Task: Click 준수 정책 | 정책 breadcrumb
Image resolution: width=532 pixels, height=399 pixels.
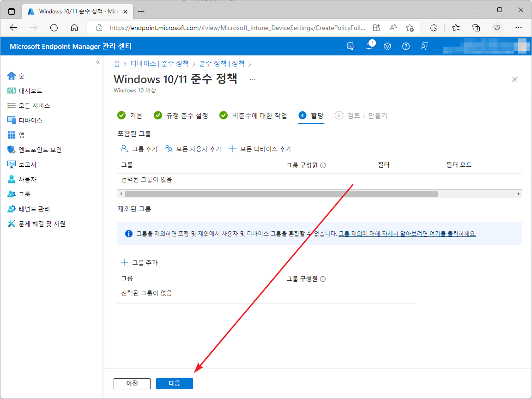Action: [222, 63]
